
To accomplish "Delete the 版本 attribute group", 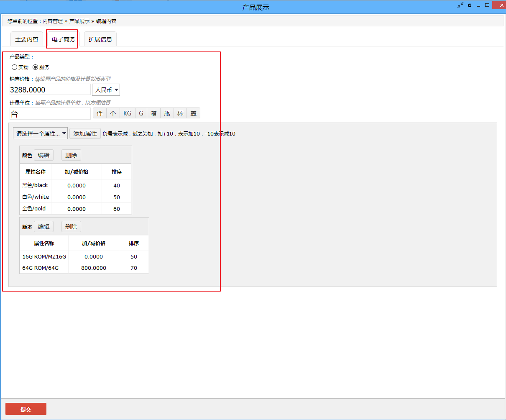I will [71, 227].
